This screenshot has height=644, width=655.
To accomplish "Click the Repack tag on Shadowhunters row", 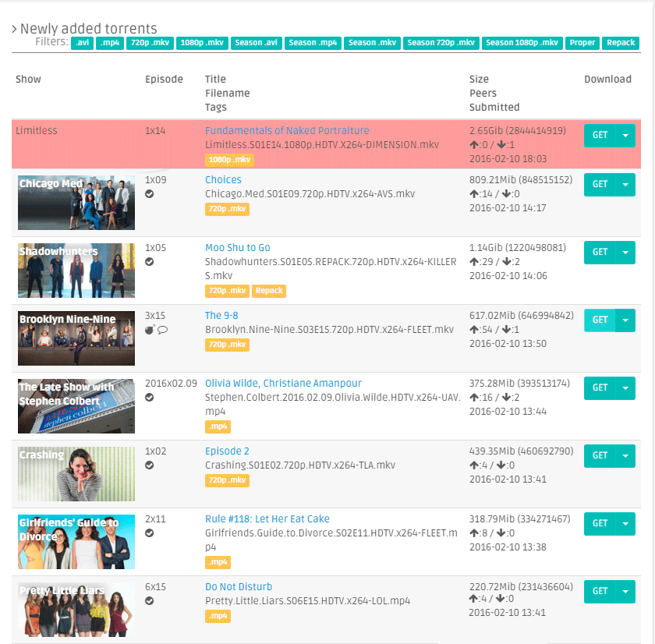I will pos(269,291).
